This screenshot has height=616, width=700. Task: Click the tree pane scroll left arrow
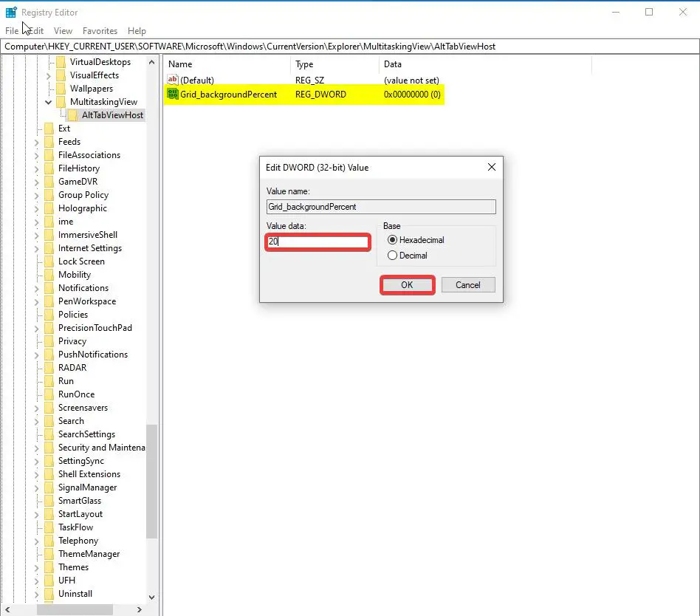7,610
